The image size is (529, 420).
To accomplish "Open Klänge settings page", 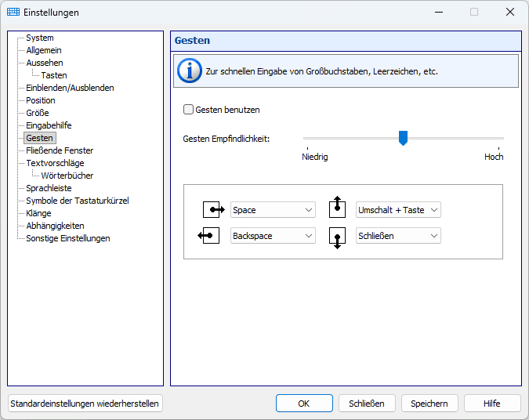I will [38, 213].
